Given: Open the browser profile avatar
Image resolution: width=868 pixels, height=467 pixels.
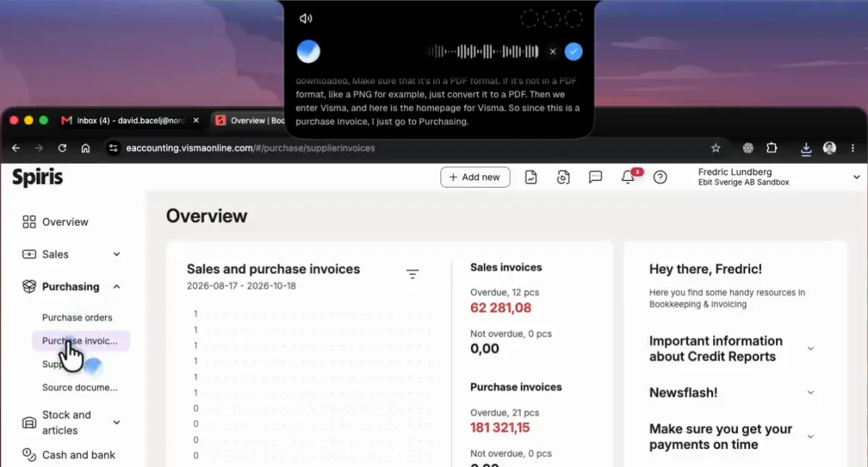Looking at the screenshot, I should 830,148.
